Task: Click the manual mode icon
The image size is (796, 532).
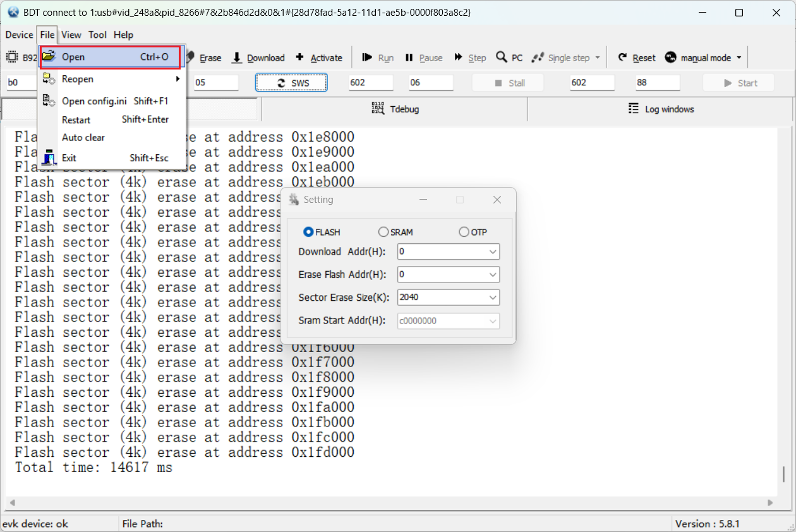Action: click(670, 57)
